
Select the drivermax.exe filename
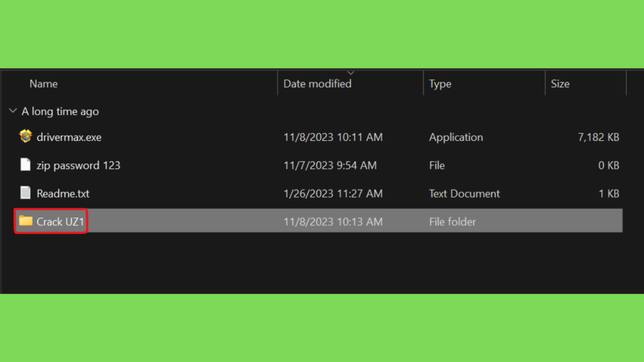click(69, 137)
